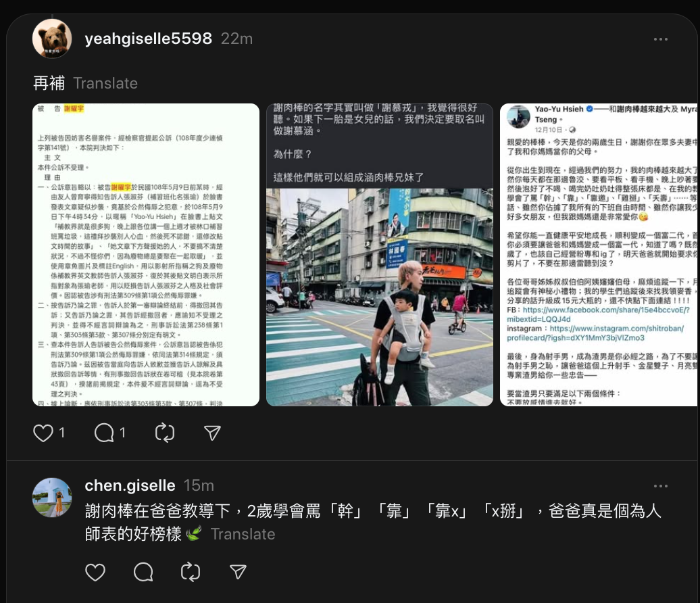Translate chen.giselle's comment
The height and width of the screenshot is (603, 700).
pyautogui.click(x=243, y=534)
